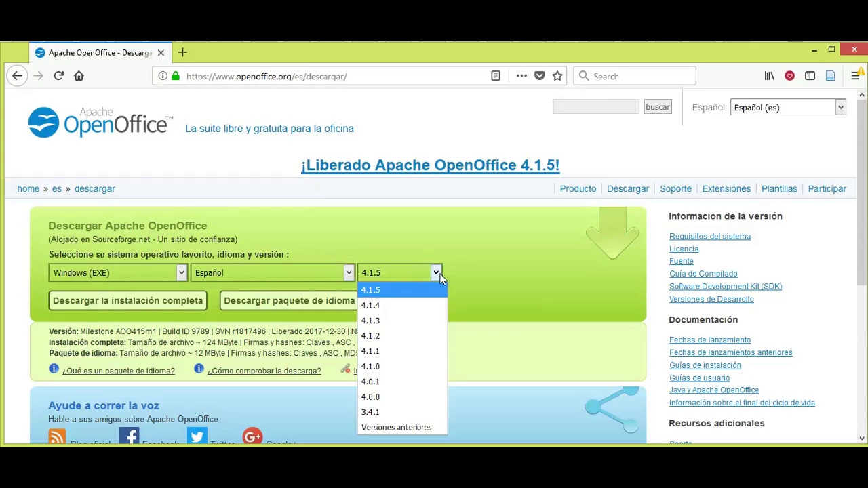Screen dimensions: 868x488
Task: Open Java y Apache OpenOffice link
Action: pos(714,390)
